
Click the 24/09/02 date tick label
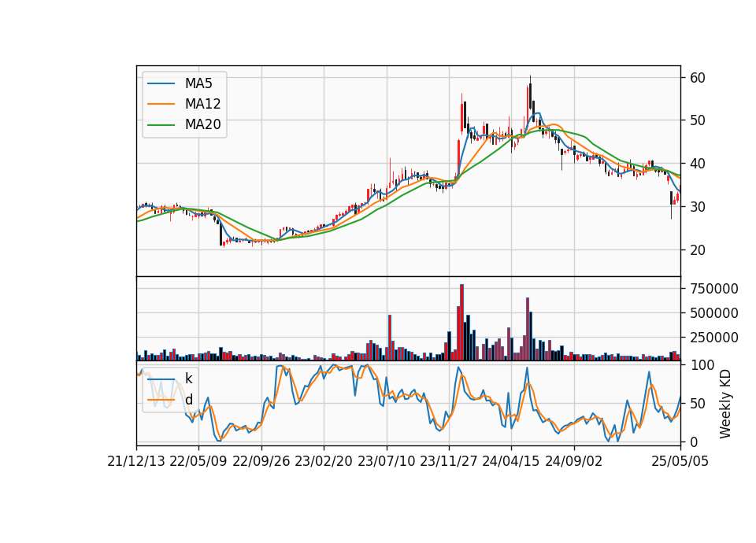[x=574, y=461]
